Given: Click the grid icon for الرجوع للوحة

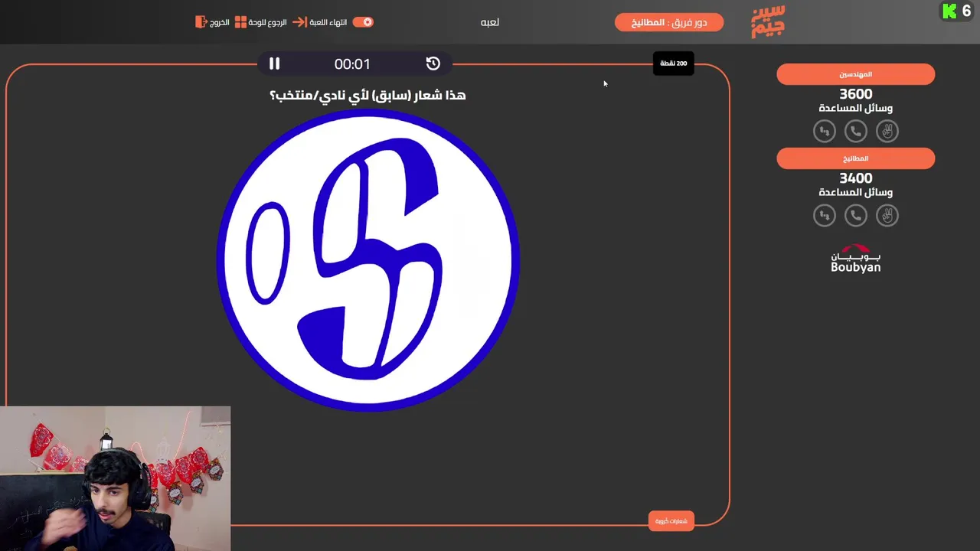Looking at the screenshot, I should click(240, 22).
